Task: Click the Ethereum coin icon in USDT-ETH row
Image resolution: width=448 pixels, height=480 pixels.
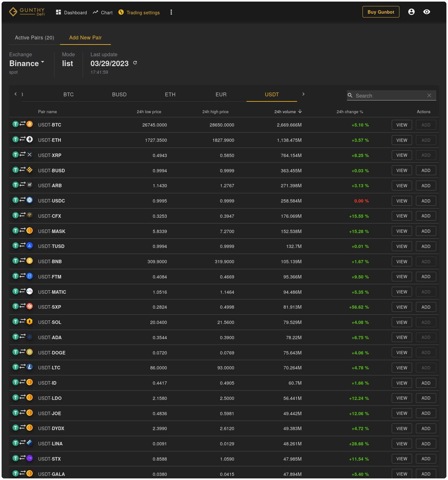Action: 30,139
